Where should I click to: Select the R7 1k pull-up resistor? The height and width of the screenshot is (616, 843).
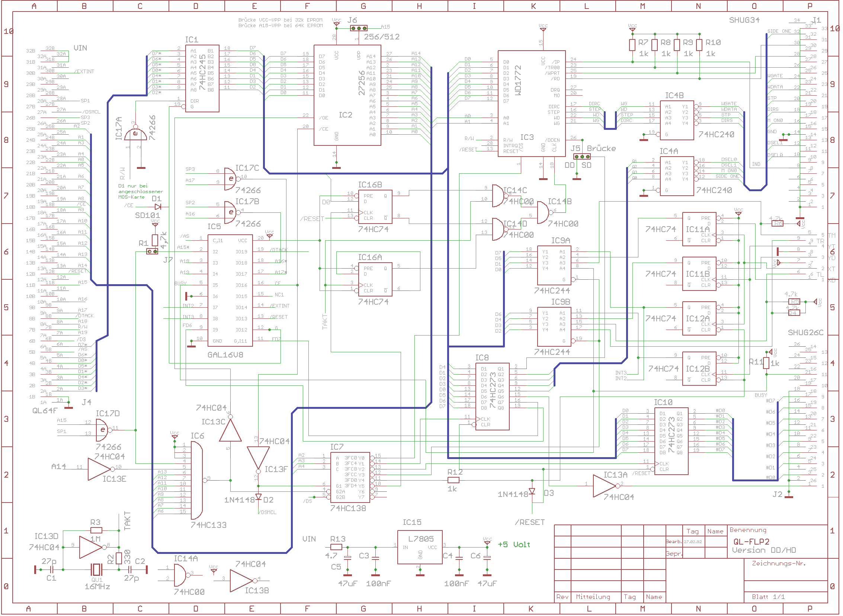pos(632,45)
